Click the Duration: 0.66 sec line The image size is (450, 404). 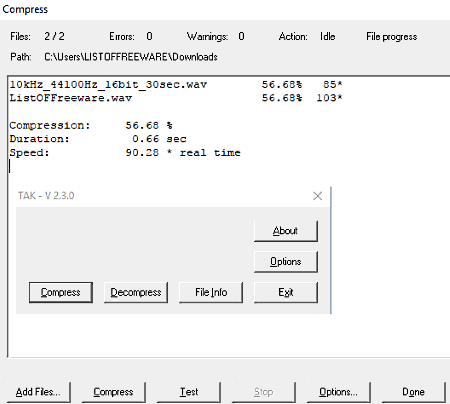tap(98, 139)
